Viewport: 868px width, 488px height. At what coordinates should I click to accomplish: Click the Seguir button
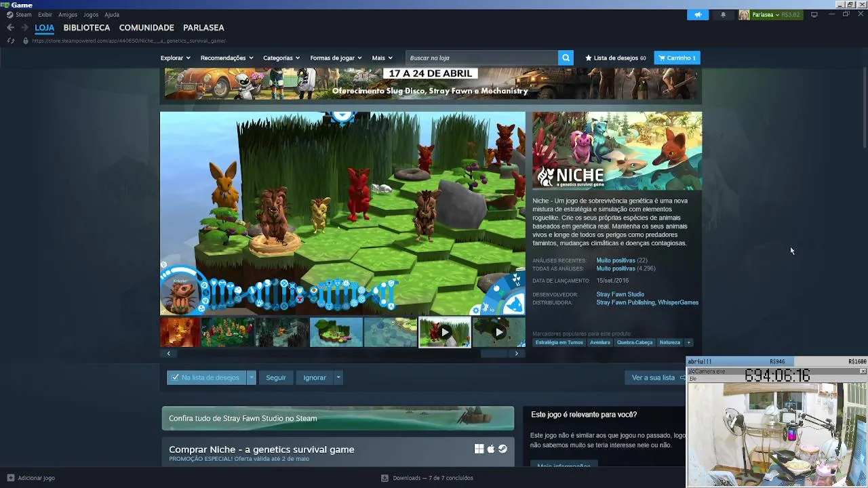[x=276, y=378]
